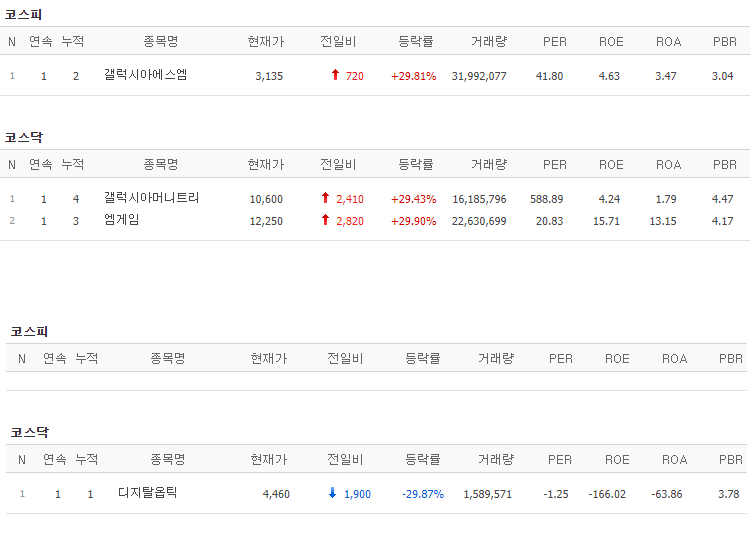Select the -29.87% change value
This screenshot has height=540, width=750.
pyautogui.click(x=423, y=494)
